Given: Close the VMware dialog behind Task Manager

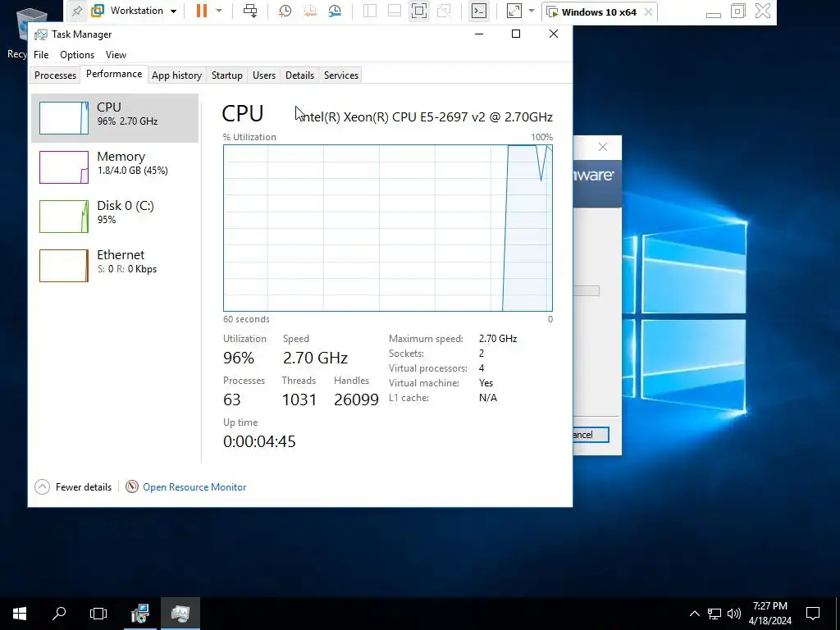Looking at the screenshot, I should click(x=603, y=147).
